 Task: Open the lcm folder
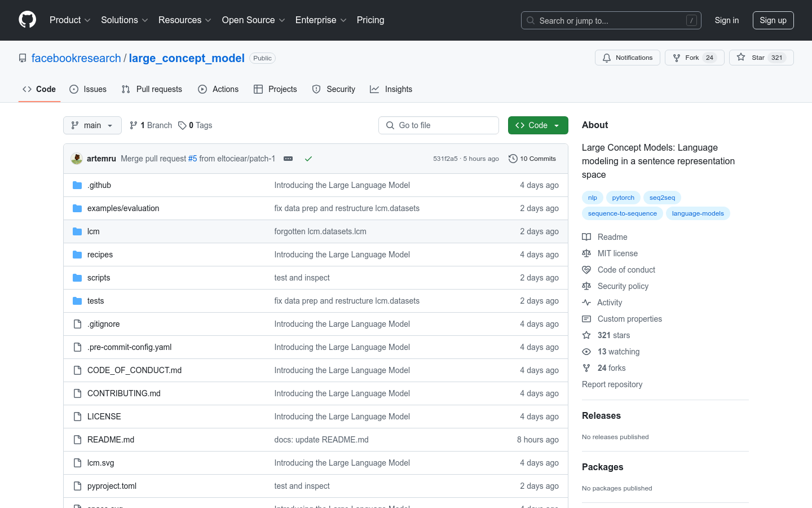pyautogui.click(x=94, y=231)
